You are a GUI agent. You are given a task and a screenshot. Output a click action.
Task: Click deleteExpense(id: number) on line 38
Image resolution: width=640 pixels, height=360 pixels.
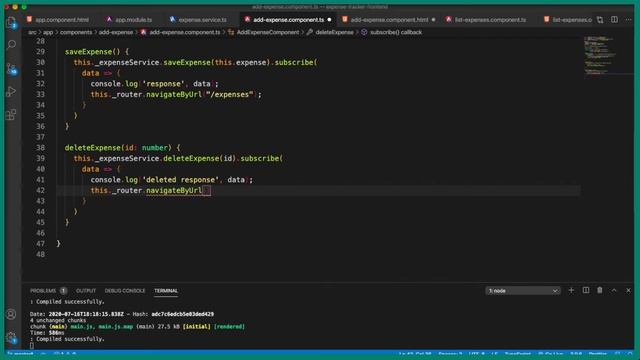(118, 148)
